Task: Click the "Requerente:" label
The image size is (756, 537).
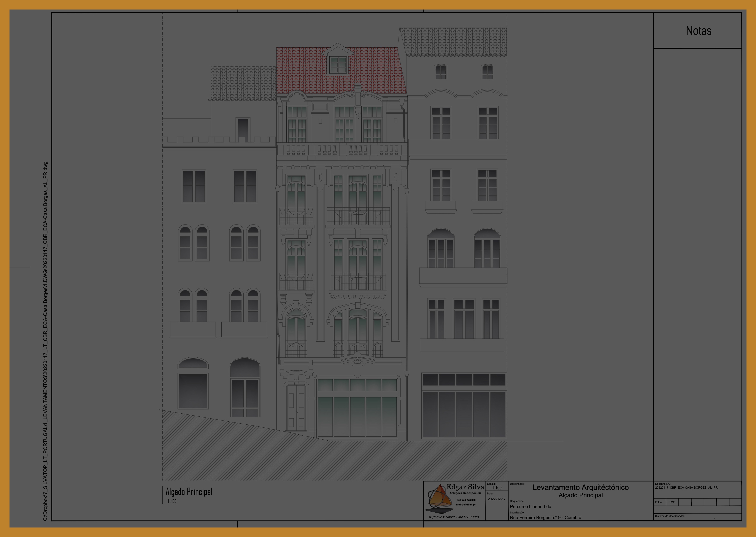Action: (x=517, y=501)
